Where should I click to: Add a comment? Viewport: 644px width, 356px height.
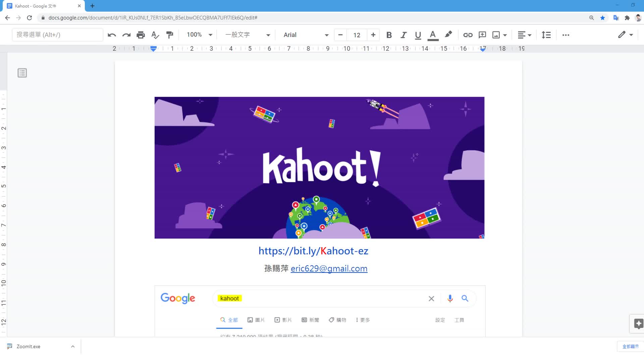482,35
